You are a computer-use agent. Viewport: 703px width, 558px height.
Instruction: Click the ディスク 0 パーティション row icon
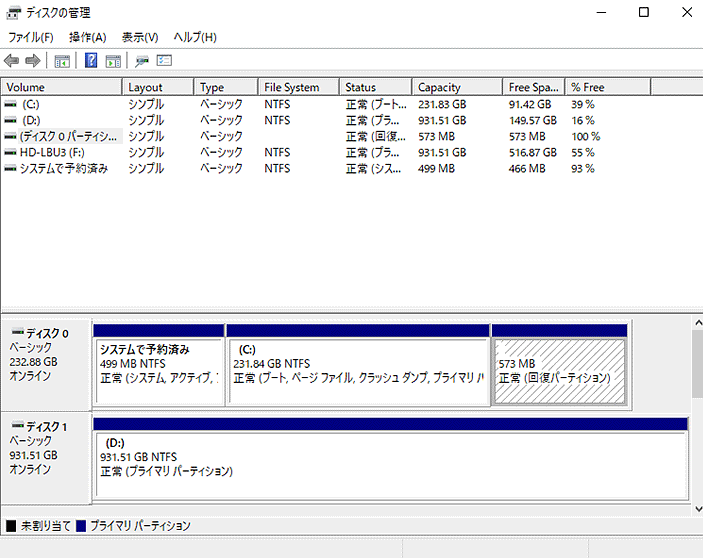(x=10, y=136)
